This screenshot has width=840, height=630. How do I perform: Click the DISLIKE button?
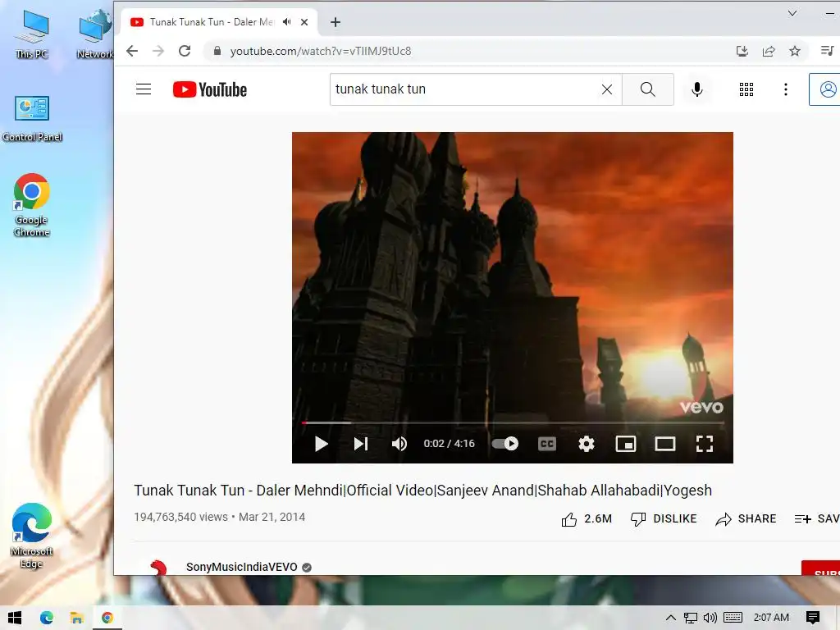[663, 518]
